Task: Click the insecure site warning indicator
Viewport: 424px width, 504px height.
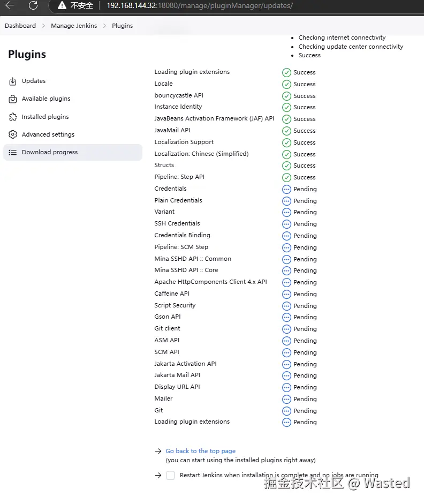Action: click(75, 6)
